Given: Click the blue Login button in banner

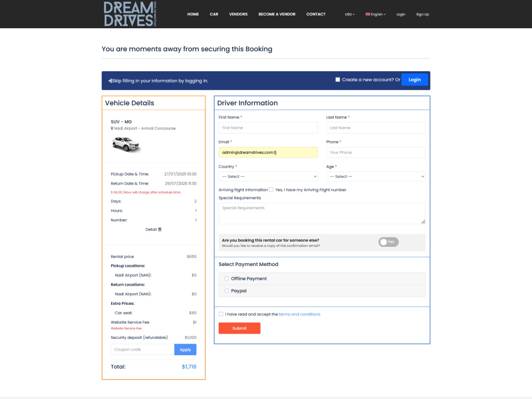Looking at the screenshot, I should (x=414, y=80).
